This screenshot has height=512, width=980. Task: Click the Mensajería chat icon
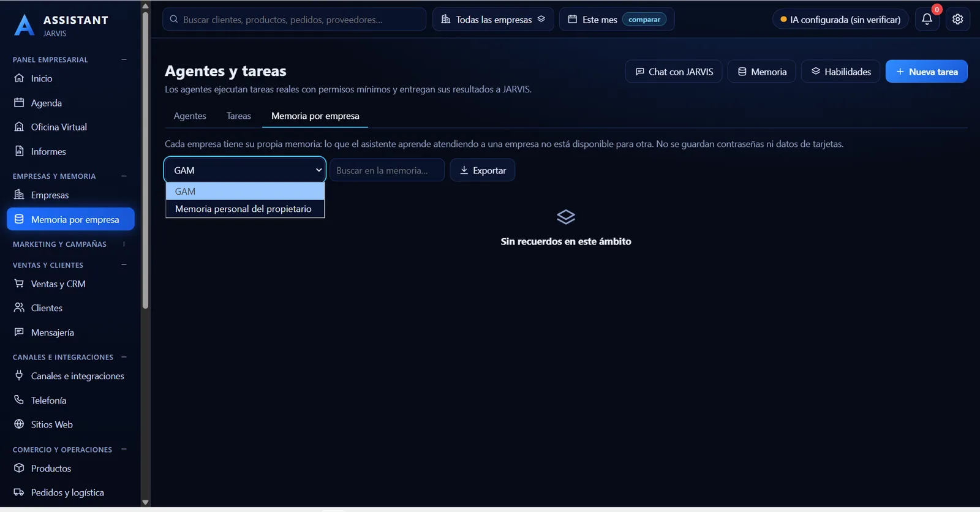19,332
